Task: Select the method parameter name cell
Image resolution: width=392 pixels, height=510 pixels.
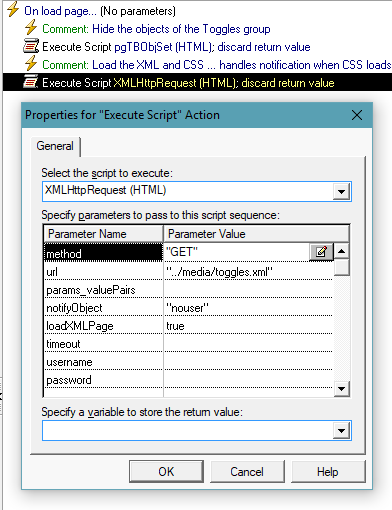Action: [x=103, y=252]
